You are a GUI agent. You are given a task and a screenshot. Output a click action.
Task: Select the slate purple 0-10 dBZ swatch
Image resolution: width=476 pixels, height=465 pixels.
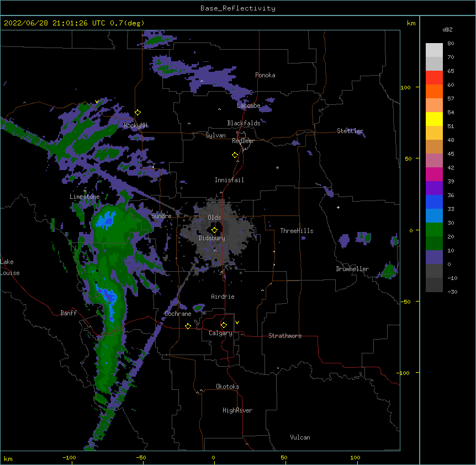[434, 257]
